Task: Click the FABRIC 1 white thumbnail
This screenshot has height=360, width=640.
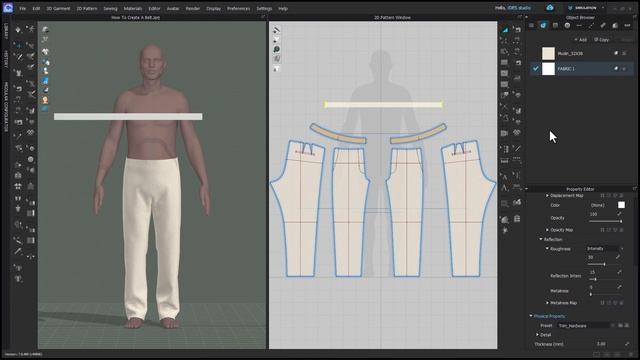Action: pyautogui.click(x=548, y=69)
